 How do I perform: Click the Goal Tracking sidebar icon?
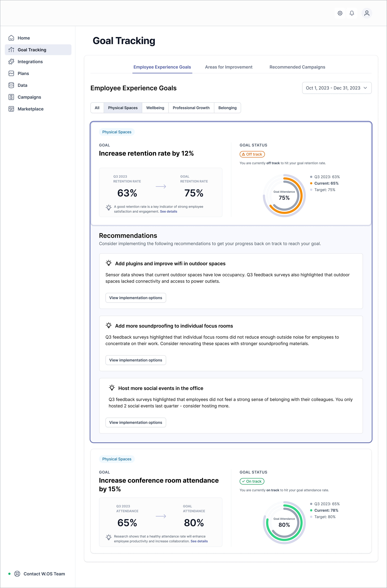point(11,50)
